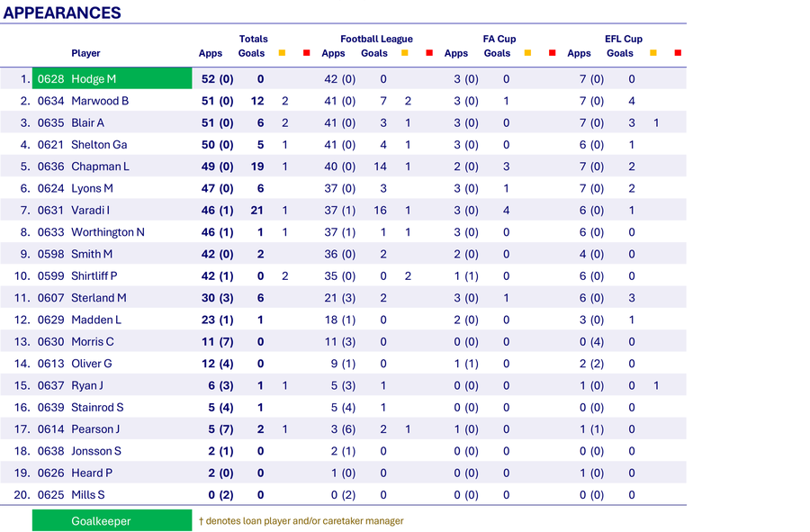Click the Totals Apps column header
This screenshot has width=810, height=532.
[211, 53]
